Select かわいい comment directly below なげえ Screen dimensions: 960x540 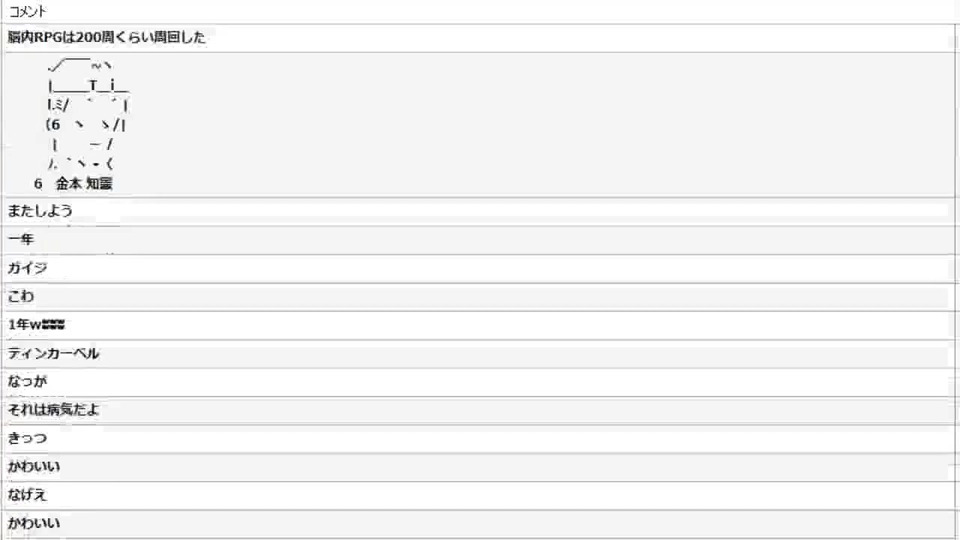click(x=34, y=523)
